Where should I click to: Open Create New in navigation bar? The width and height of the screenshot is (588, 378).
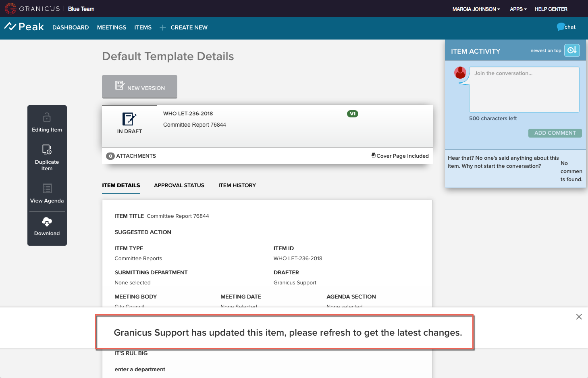click(184, 27)
